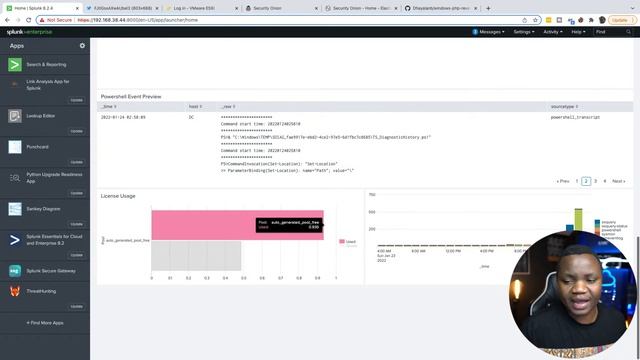The width and height of the screenshot is (640, 360).
Task: Switch to the GitHub windows-php tab
Action: pos(440,8)
